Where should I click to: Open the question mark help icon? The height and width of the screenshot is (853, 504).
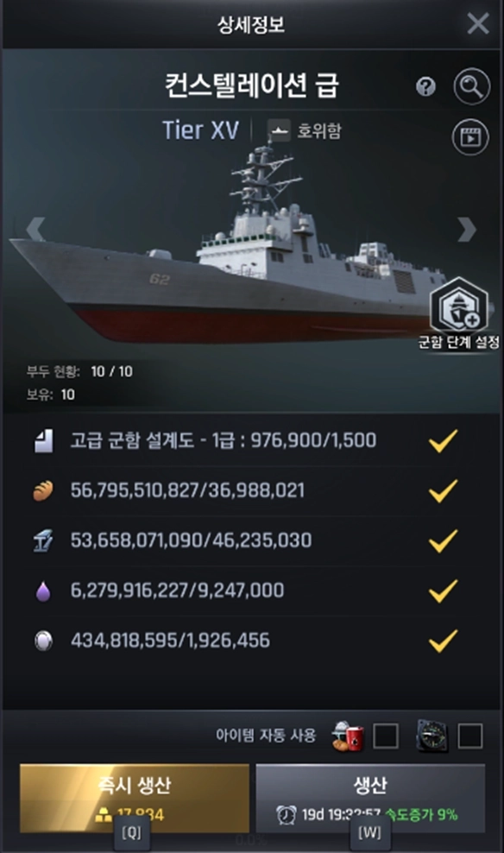coord(425,86)
